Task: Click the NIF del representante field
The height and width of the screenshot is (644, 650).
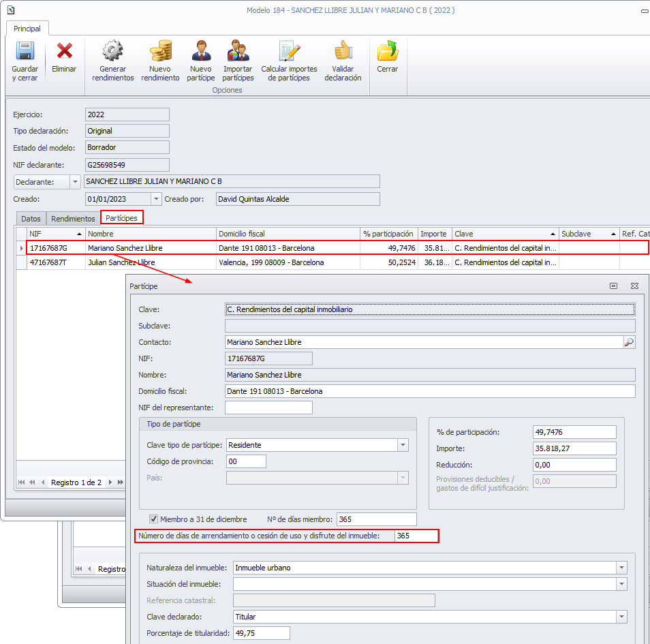Action: 268,408
